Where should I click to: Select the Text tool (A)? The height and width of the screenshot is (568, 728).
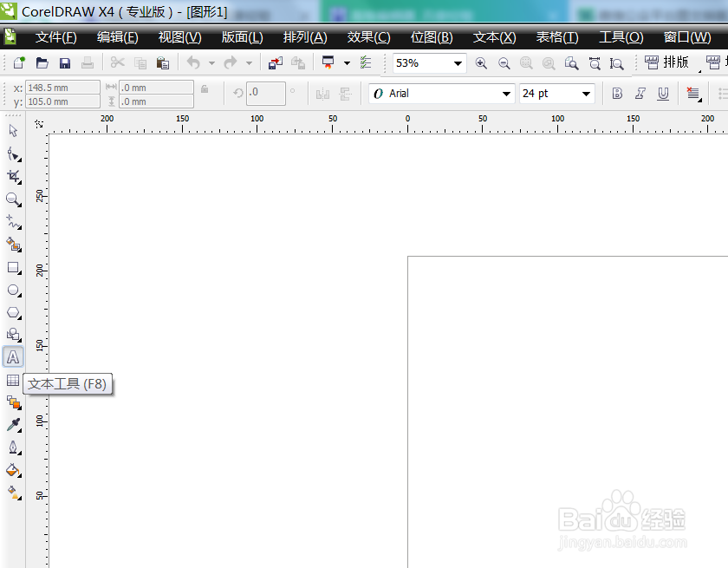[13, 357]
